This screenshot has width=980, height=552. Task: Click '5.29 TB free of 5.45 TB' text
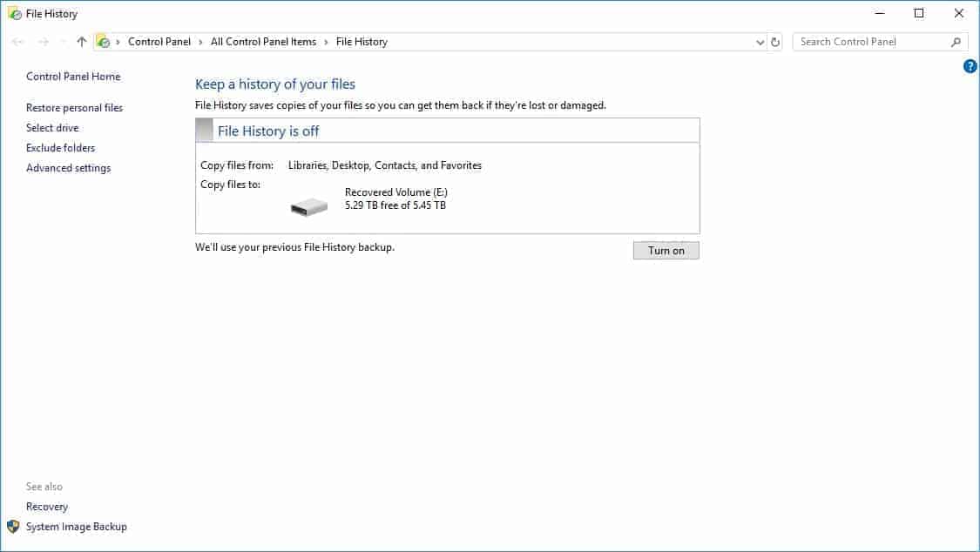[x=395, y=205]
